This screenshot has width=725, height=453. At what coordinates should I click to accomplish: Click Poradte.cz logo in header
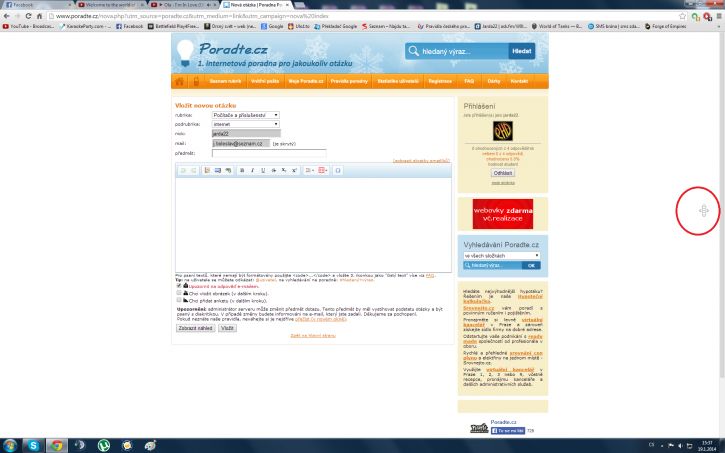tap(233, 49)
